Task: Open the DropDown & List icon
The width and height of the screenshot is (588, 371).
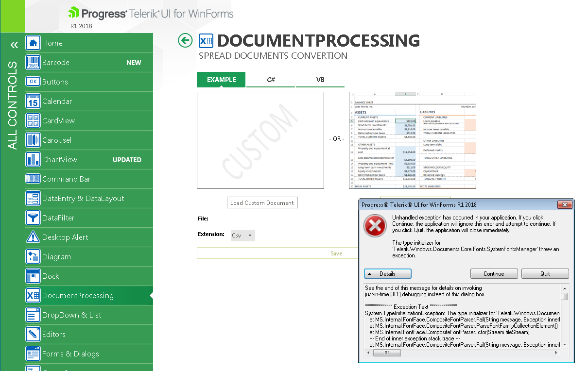Action: (x=33, y=315)
